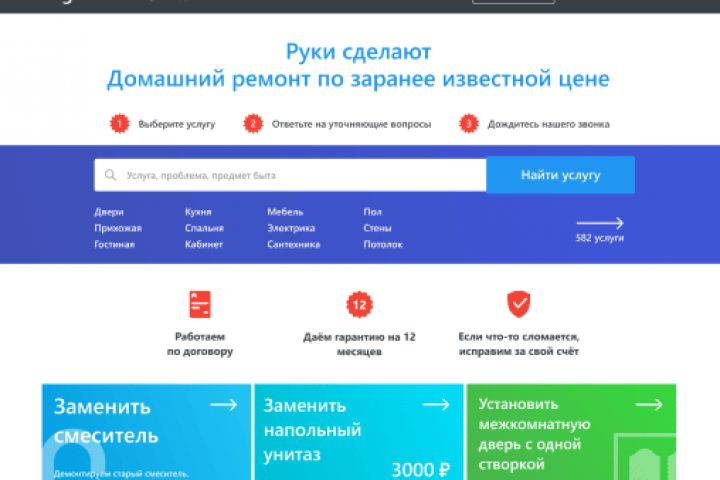Open the Электрика category

[291, 228]
